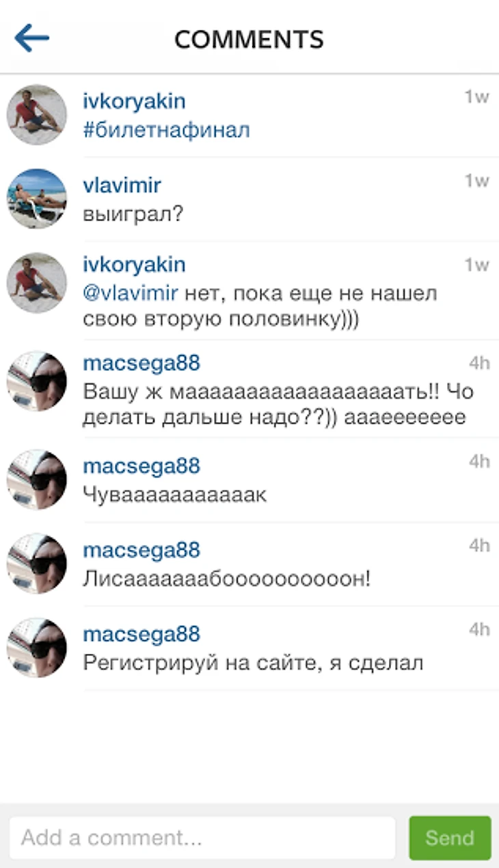
Task: Tap username ivkoryakin on first comment
Action: point(134,102)
